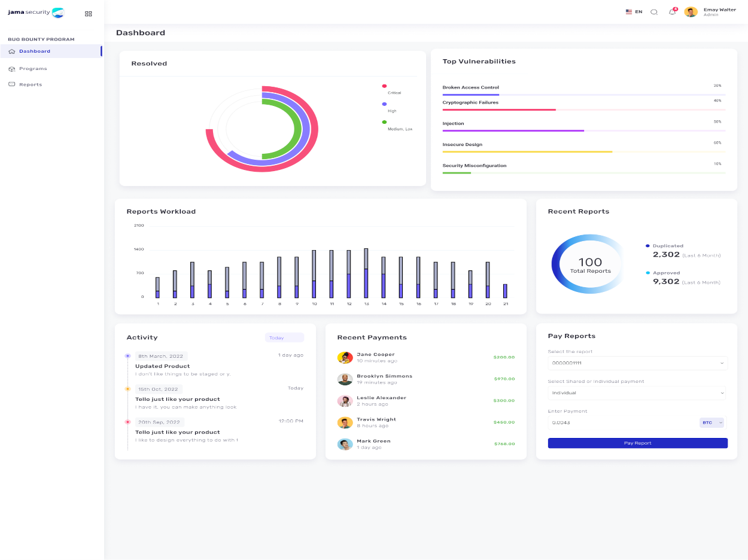Viewport: 748px width, 560px height.
Task: Expand the Individual payment type dropdown
Action: [637, 393]
